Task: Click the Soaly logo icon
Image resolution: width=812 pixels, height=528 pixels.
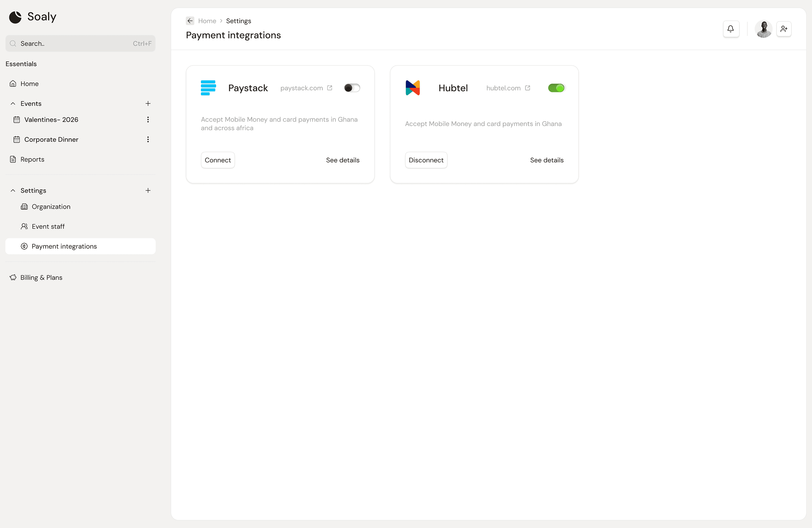Action: (14, 17)
